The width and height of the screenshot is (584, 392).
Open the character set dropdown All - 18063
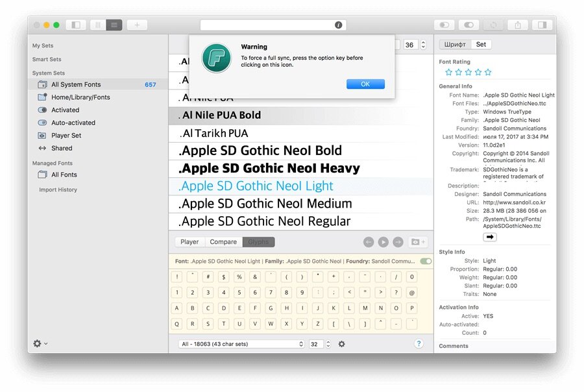click(242, 344)
